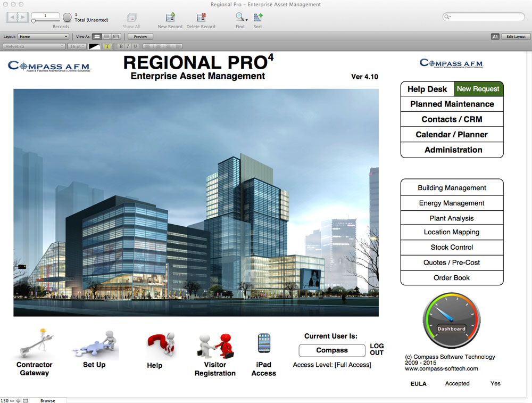The image size is (532, 403).
Task: Open the Visitor Registration handshake icon
Action: (x=215, y=346)
